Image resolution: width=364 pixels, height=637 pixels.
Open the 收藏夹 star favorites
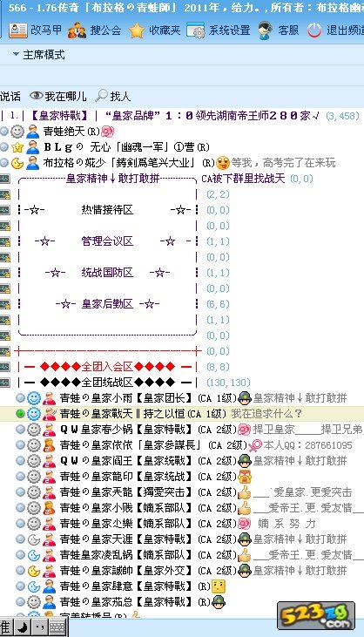(137, 30)
